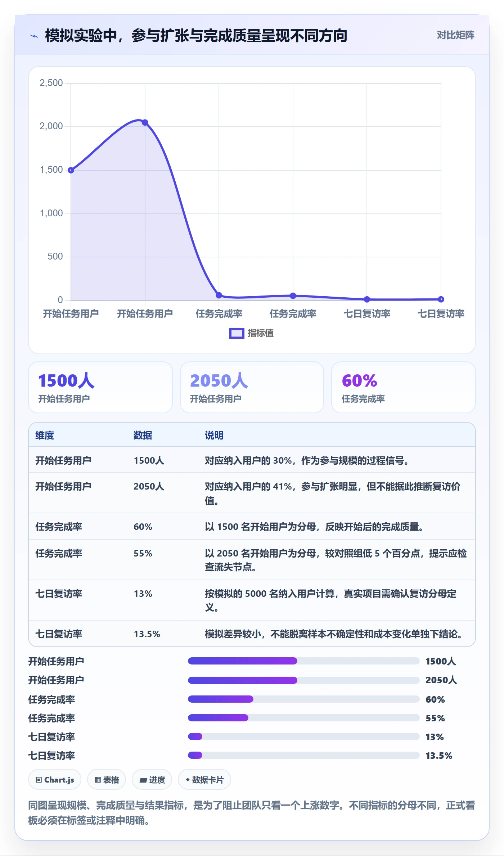Select the footer paragraph starting 同图呈现规模
504x856 pixels.
(x=252, y=813)
